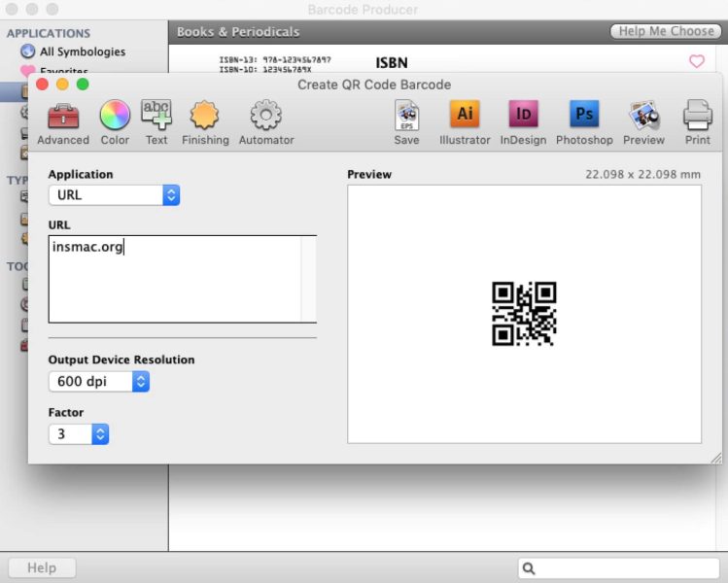The height and width of the screenshot is (583, 728).
Task: Send barcode to InDesign
Action: coord(523,123)
